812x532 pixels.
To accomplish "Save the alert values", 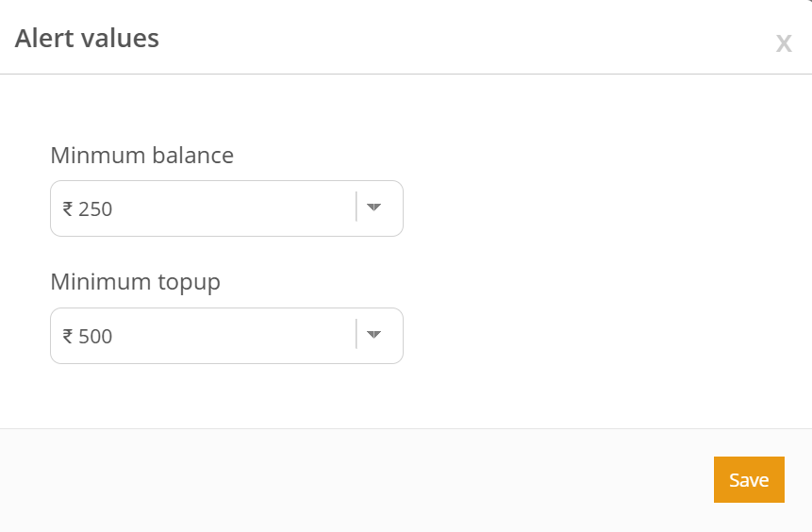I will click(x=749, y=480).
